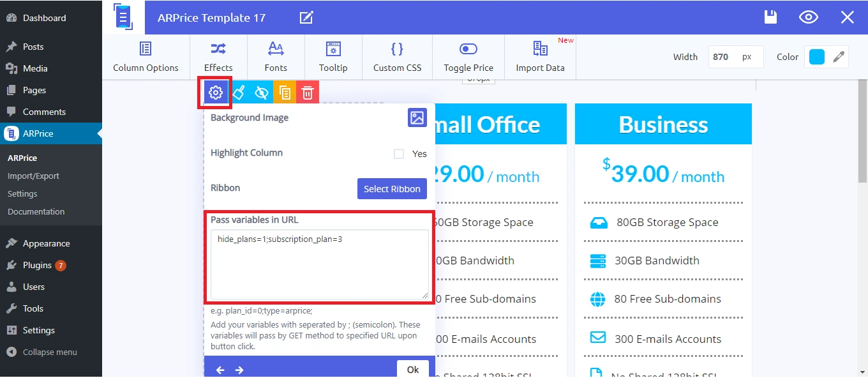Click the Pass variables in URL textarea

319,264
